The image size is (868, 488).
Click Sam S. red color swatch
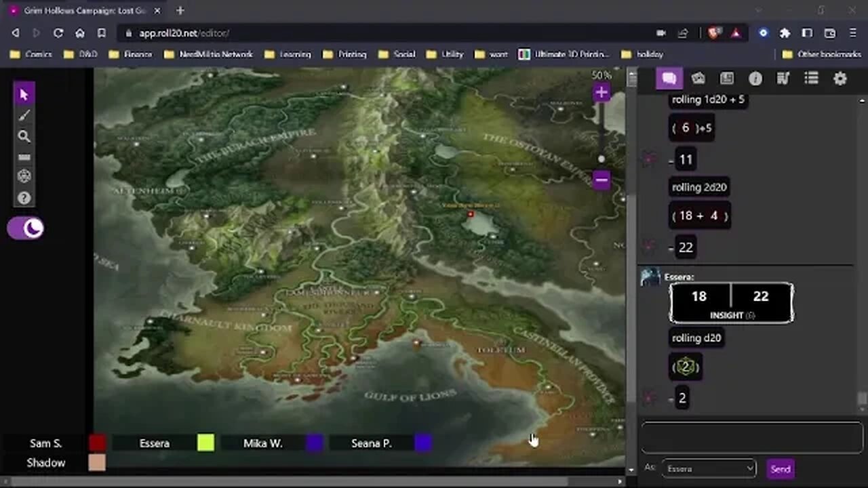point(97,443)
